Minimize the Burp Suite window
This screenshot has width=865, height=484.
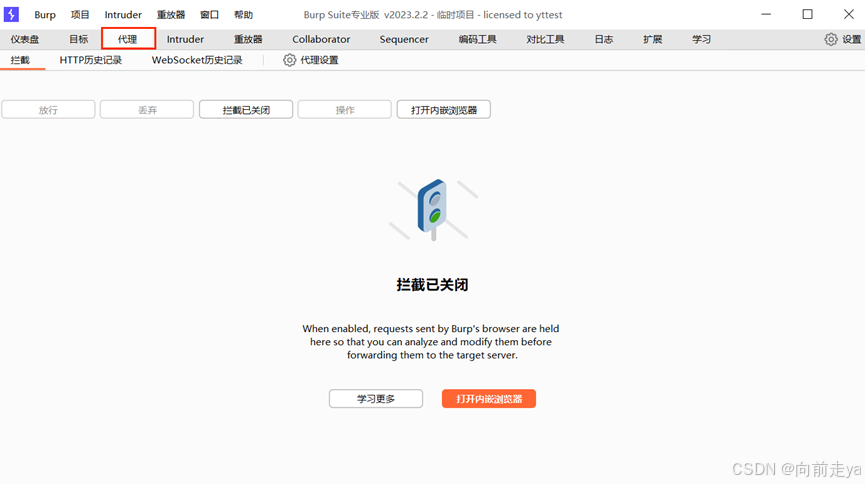[x=766, y=14]
